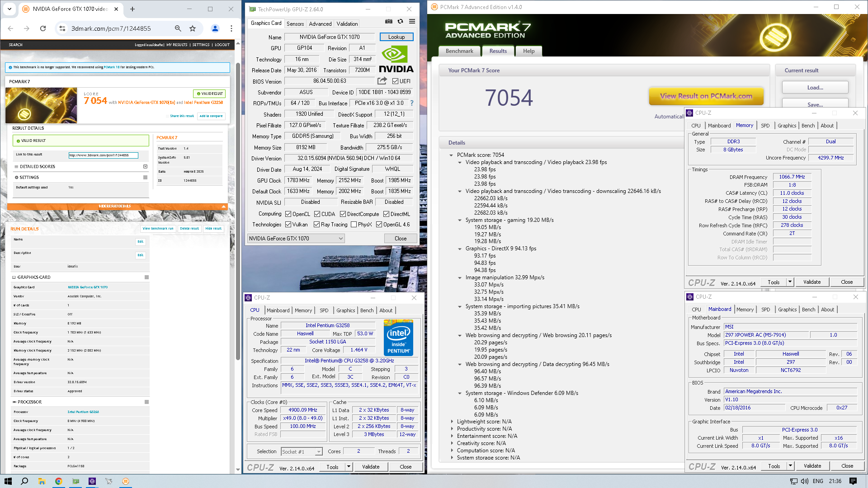The image size is (868, 488).
Task: Open notification center icon
Action: point(853,481)
